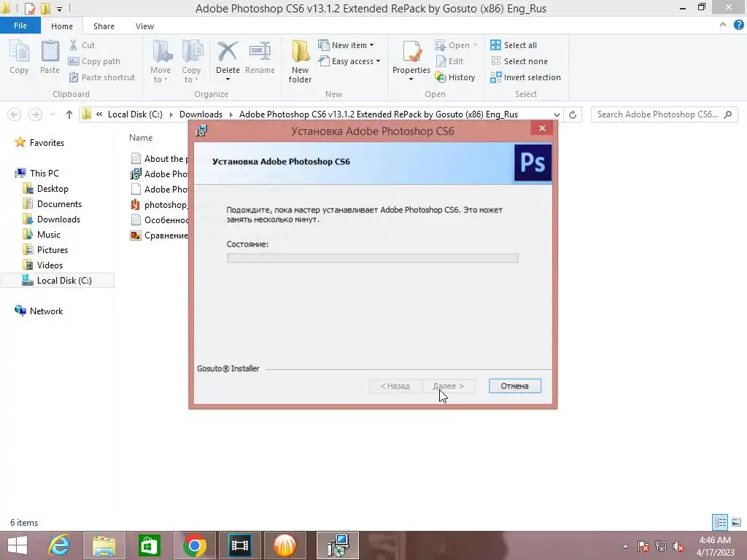The height and width of the screenshot is (560, 747).
Task: Expand the Open dropdown in ribbon
Action: click(x=456, y=45)
